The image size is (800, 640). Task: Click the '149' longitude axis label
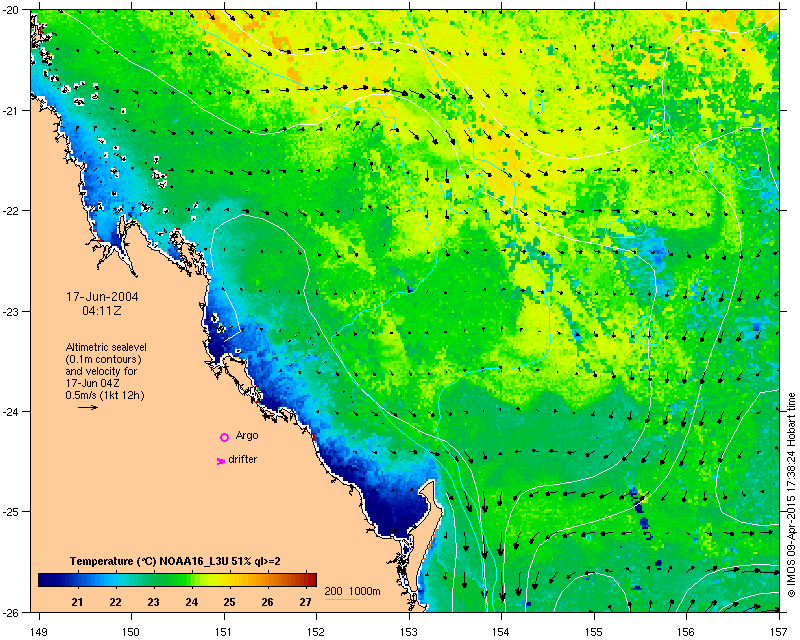39,632
